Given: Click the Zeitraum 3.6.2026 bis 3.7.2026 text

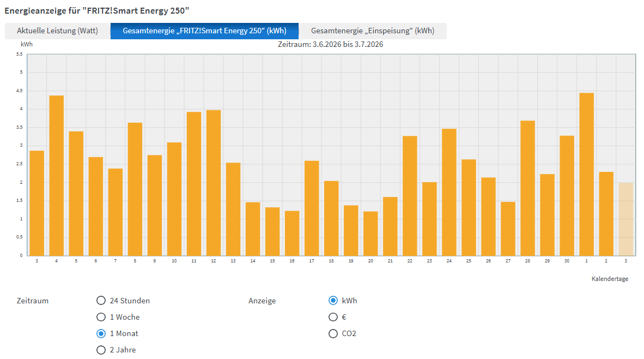Looking at the screenshot, I should pyautogui.click(x=331, y=44).
